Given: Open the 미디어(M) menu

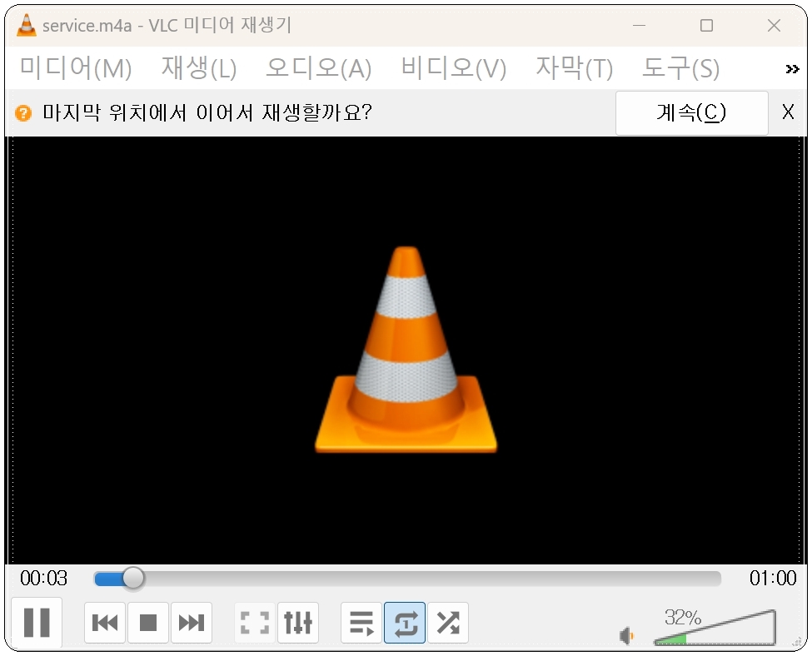Looking at the screenshot, I should tap(76, 67).
